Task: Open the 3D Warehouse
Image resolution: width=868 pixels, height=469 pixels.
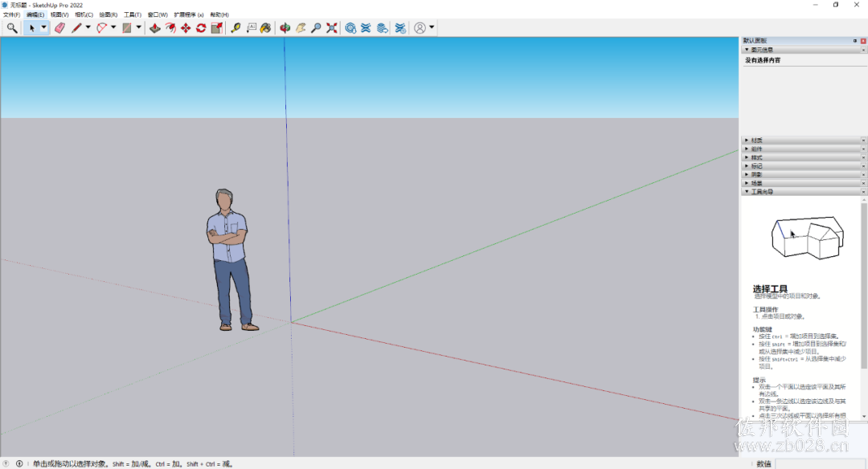Action: 350,27
